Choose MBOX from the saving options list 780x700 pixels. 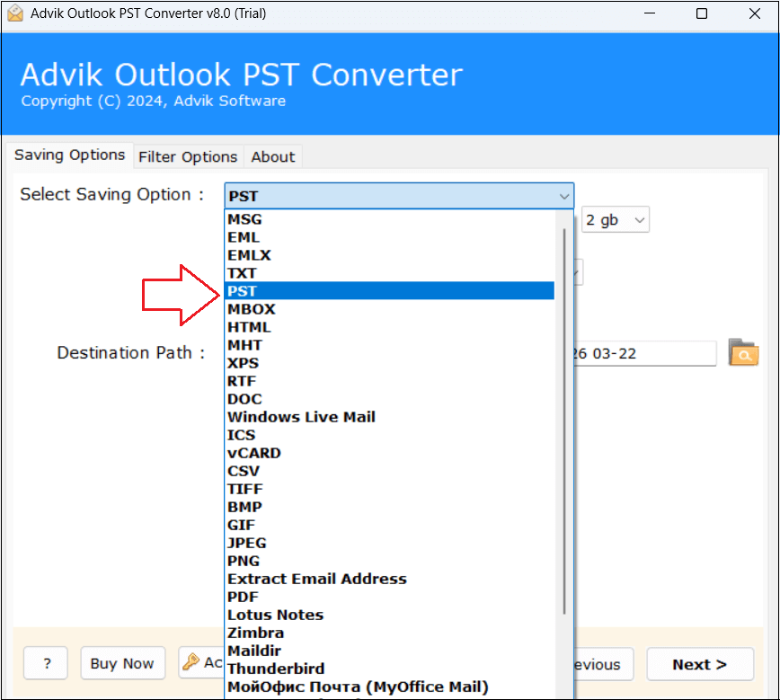(x=252, y=309)
